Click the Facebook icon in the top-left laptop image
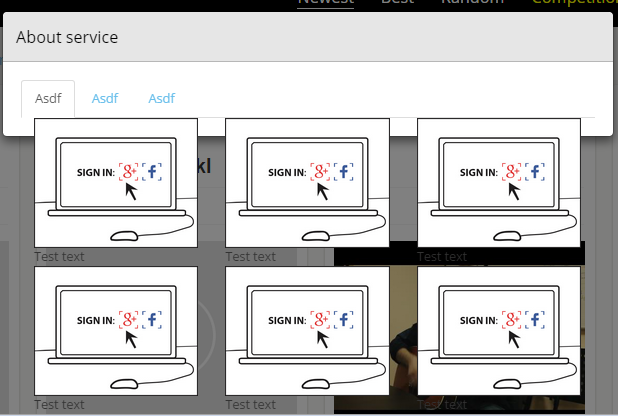 (152, 172)
